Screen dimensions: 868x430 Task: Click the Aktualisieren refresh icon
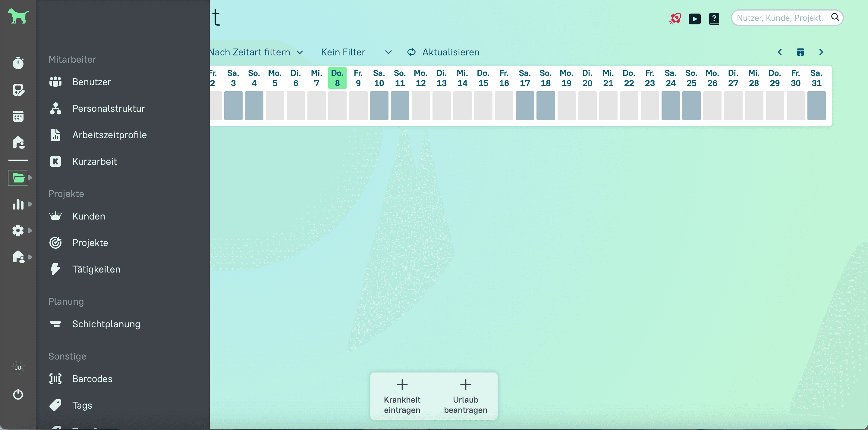pyautogui.click(x=411, y=52)
